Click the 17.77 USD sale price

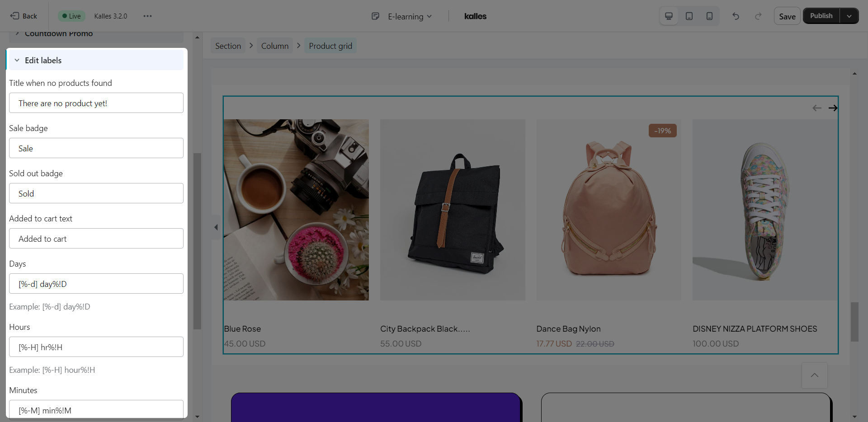[x=554, y=344]
